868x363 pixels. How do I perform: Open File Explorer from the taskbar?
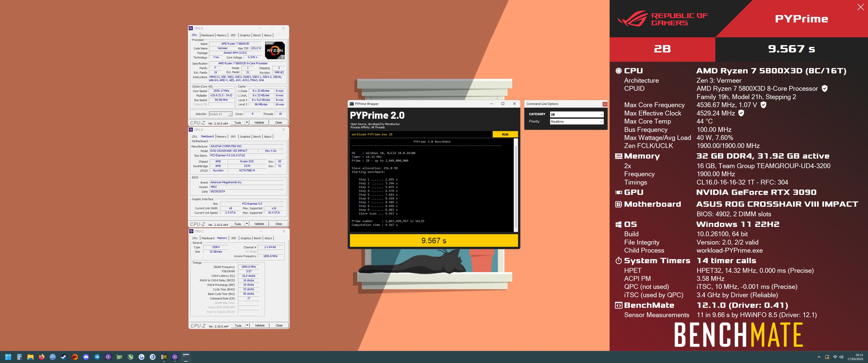click(30, 357)
